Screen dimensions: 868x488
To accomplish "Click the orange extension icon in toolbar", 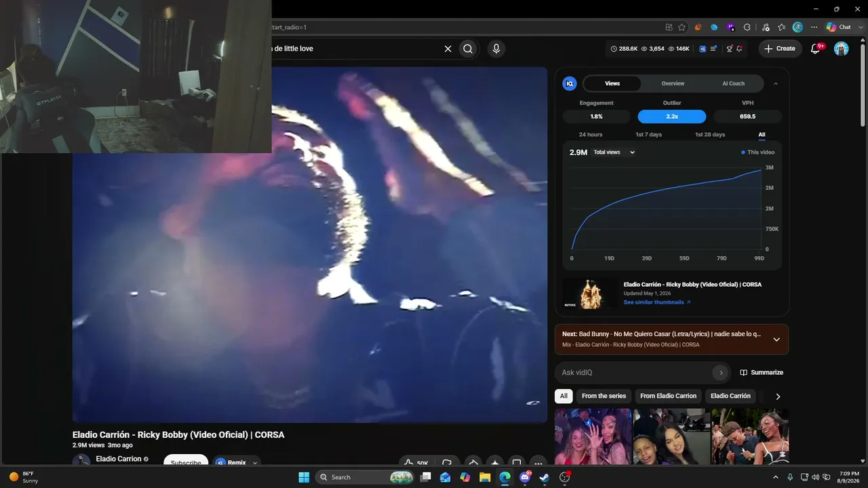I will (x=698, y=27).
